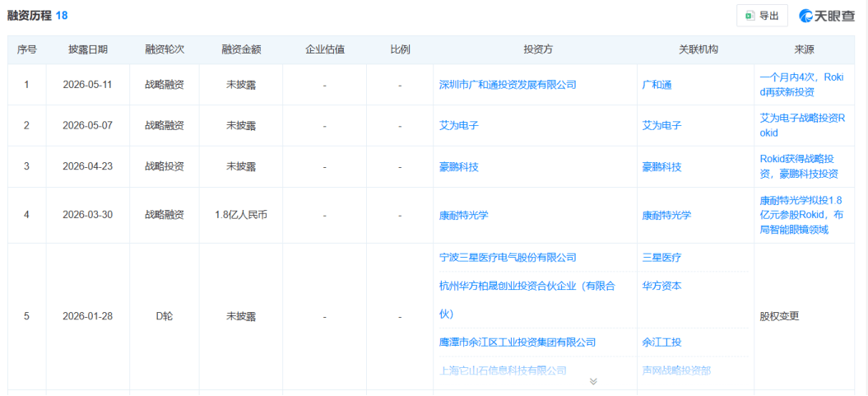Open 宁波三星医疗电气股份有限公司 investor link
This screenshot has width=868, height=396.
click(508, 258)
